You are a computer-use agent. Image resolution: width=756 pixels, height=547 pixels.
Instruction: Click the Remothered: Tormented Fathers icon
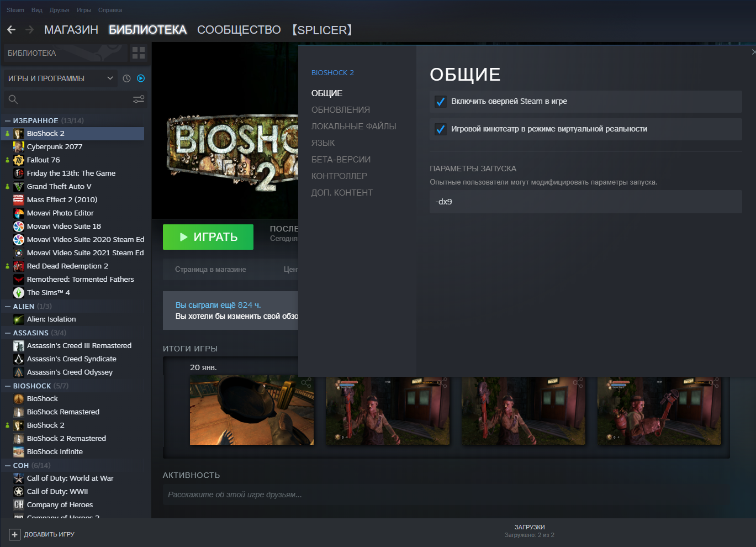point(19,280)
